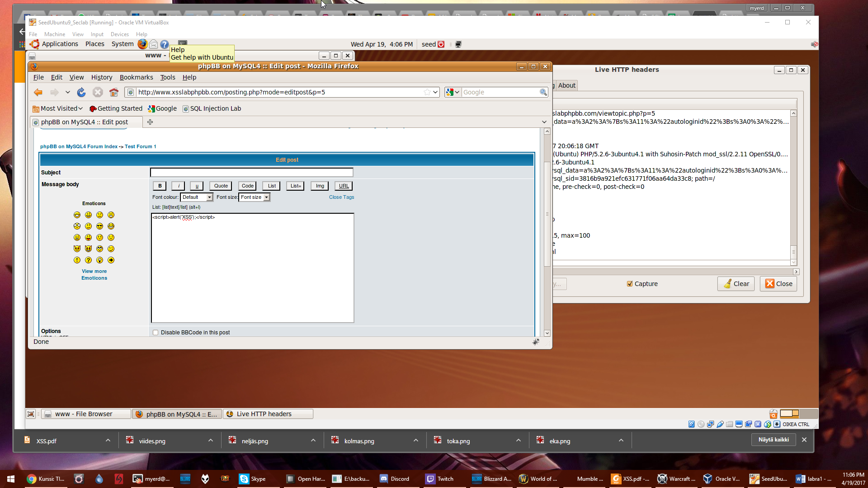Click the stop loading icon

pos(98,92)
